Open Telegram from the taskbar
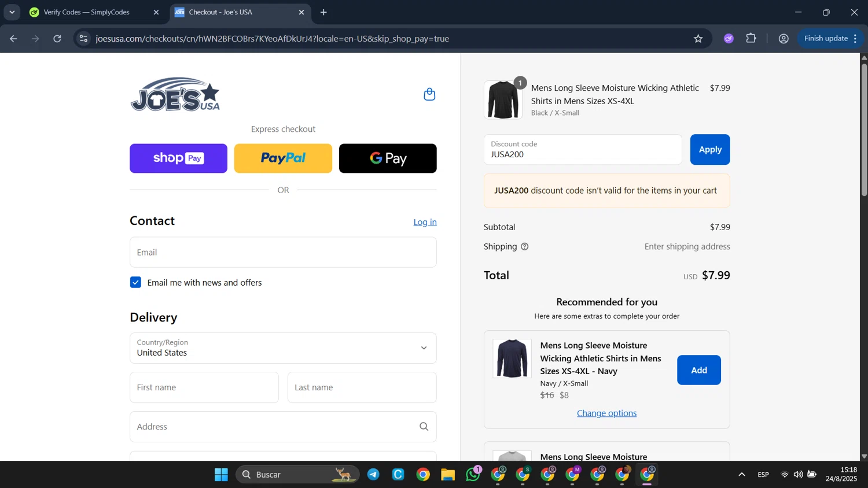The width and height of the screenshot is (868, 488). pos(373,475)
